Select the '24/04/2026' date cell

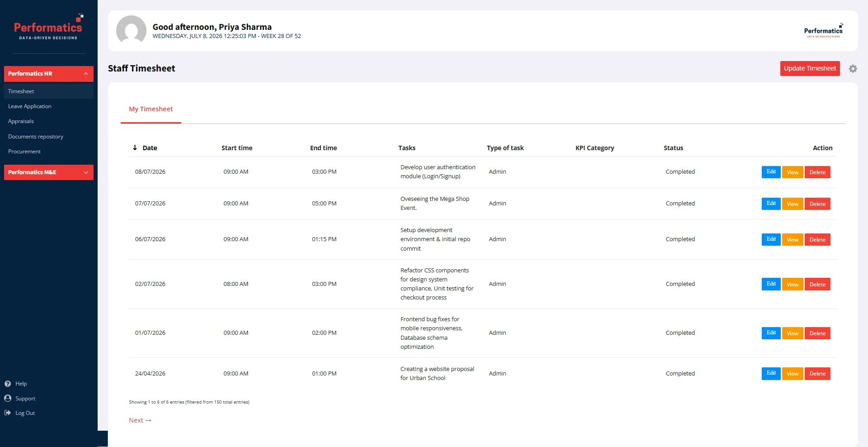coord(150,374)
